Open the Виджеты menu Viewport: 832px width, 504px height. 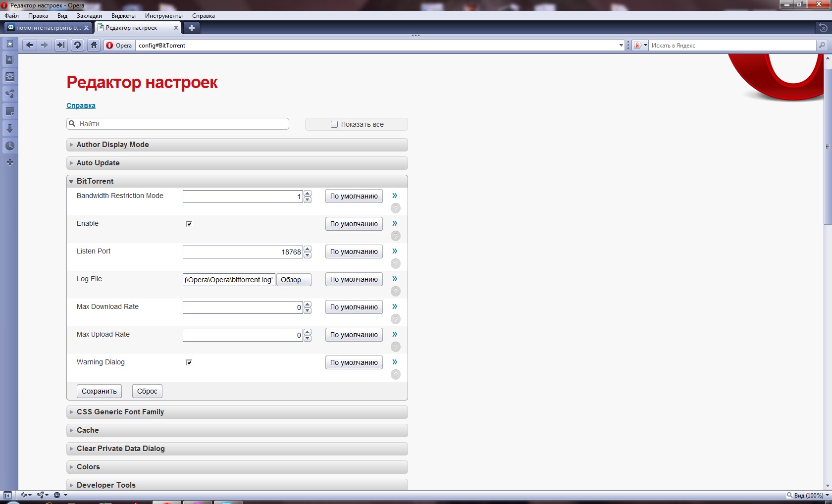(123, 16)
